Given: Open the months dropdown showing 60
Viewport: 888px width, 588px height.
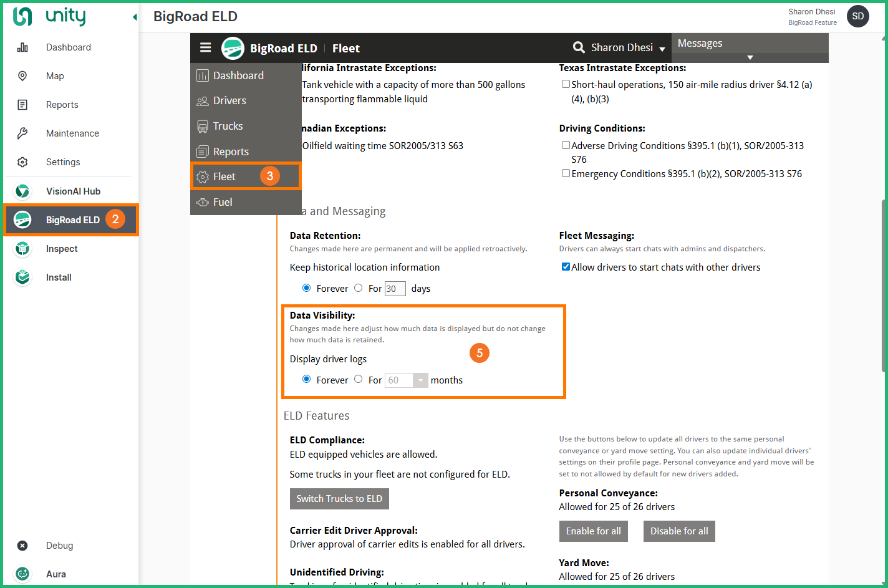Looking at the screenshot, I should [420, 380].
